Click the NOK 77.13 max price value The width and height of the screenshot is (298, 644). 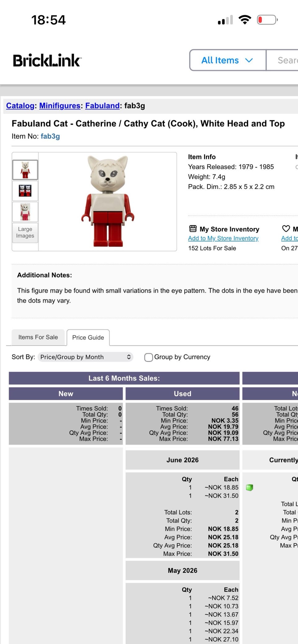pos(223,439)
